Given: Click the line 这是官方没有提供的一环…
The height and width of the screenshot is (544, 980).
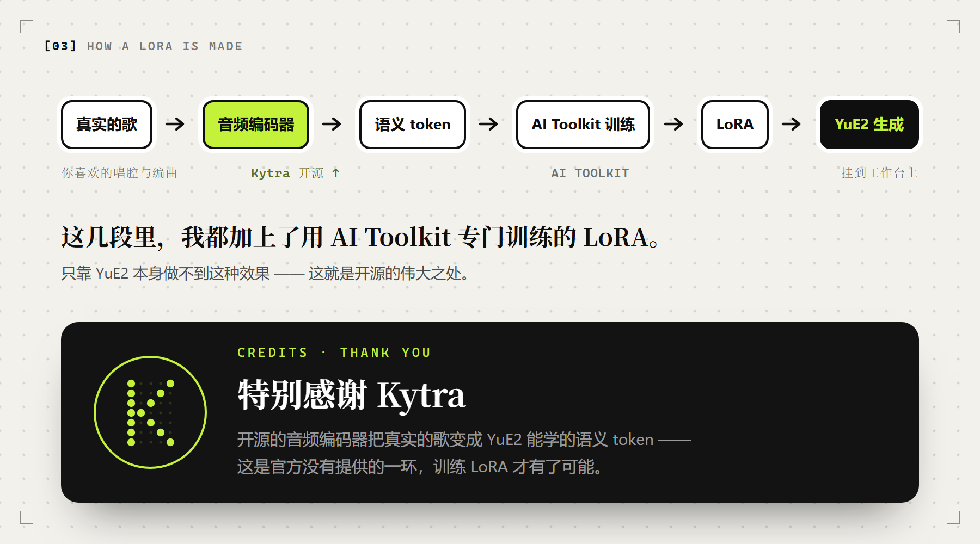Looking at the screenshot, I should (420, 467).
